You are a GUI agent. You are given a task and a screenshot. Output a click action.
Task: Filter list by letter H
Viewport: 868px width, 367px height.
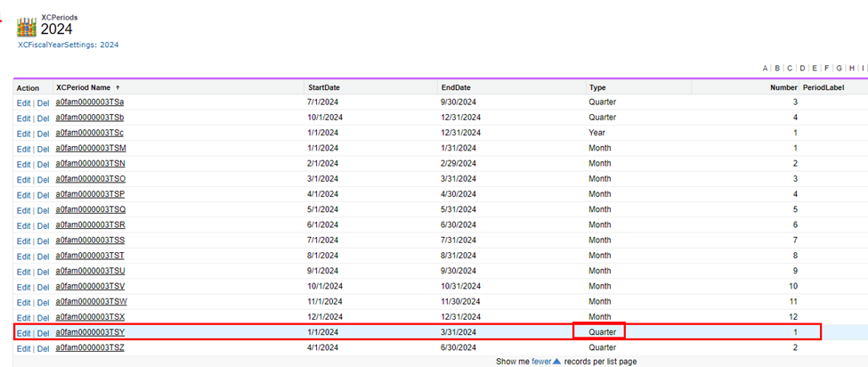852,68
